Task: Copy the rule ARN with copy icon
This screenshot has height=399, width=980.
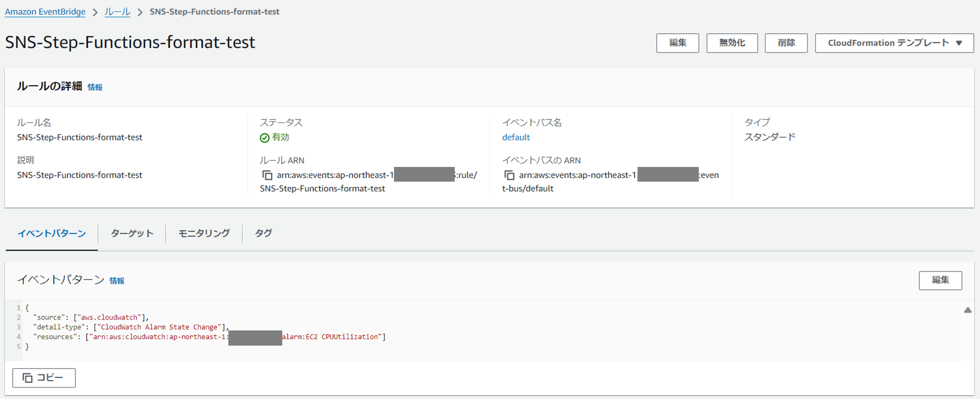Action: [267, 175]
